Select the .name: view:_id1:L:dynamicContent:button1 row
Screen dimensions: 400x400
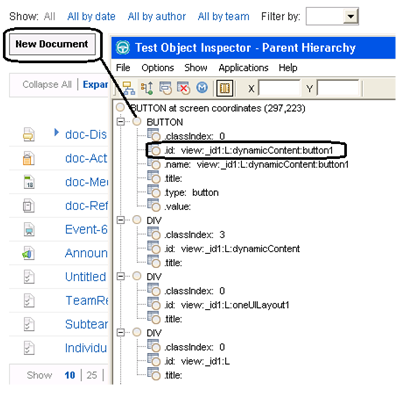coord(248,164)
